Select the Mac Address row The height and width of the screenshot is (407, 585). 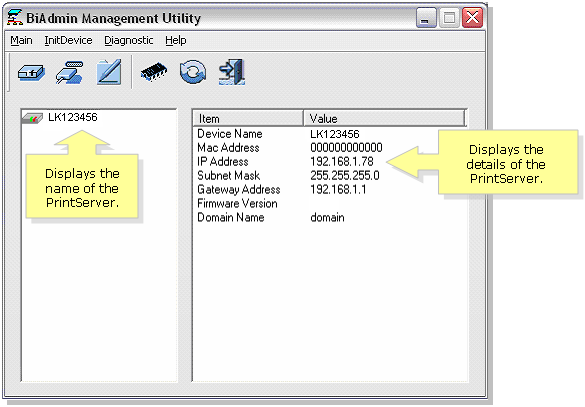point(330,148)
